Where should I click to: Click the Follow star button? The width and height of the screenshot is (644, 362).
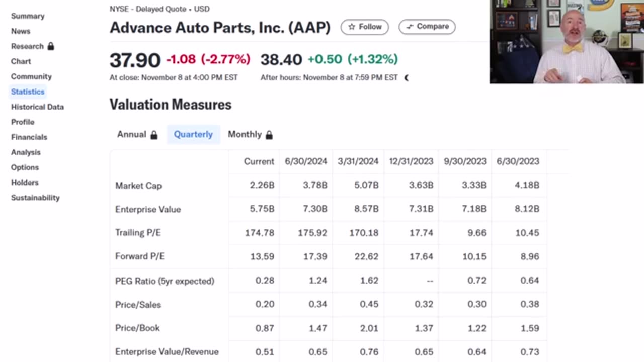pos(365,27)
